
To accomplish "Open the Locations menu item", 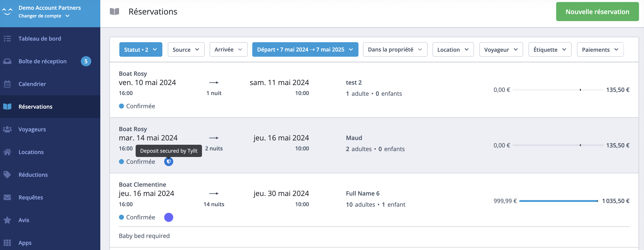I will [31, 152].
